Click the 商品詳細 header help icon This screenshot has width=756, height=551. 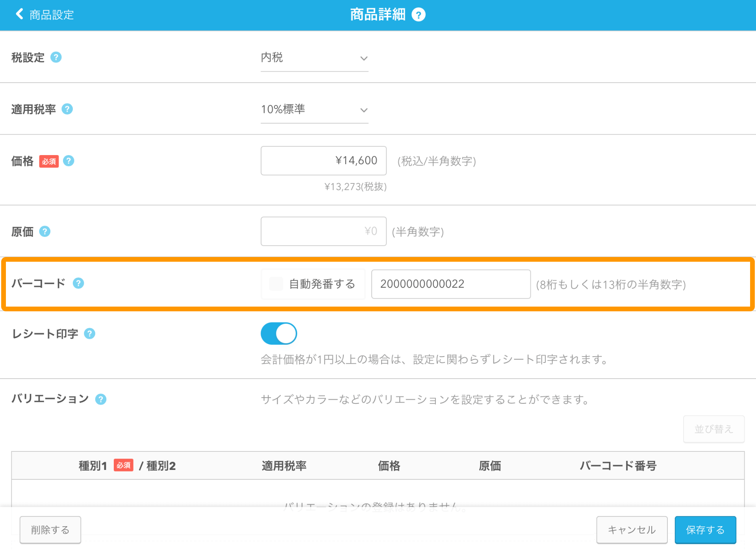pos(419,14)
